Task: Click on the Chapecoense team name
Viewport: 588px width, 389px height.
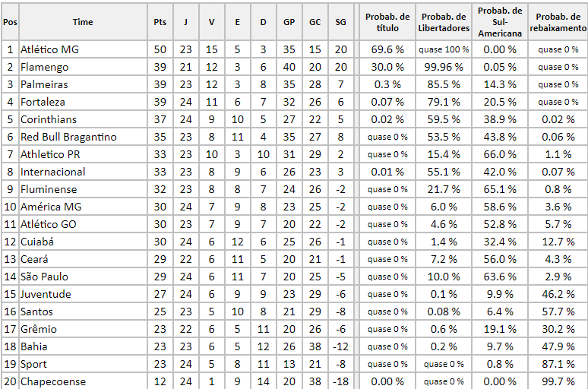Action: tap(53, 381)
